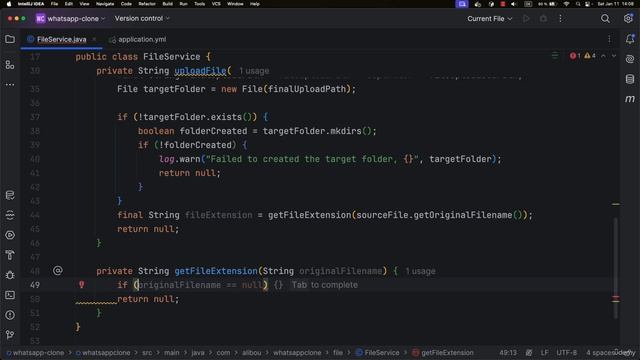Click the getFileExtension breadcrumb in navigation bar
This screenshot has height=360, width=640.
(x=443, y=353)
